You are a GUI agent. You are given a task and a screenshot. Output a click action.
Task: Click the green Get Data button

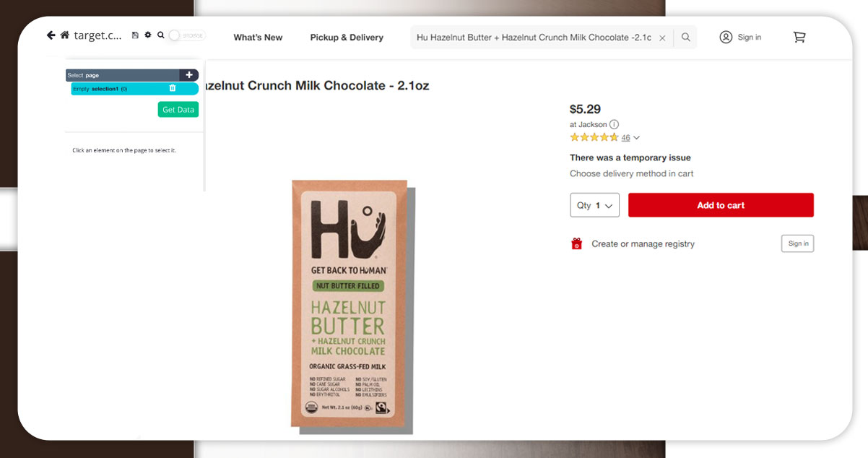click(178, 110)
